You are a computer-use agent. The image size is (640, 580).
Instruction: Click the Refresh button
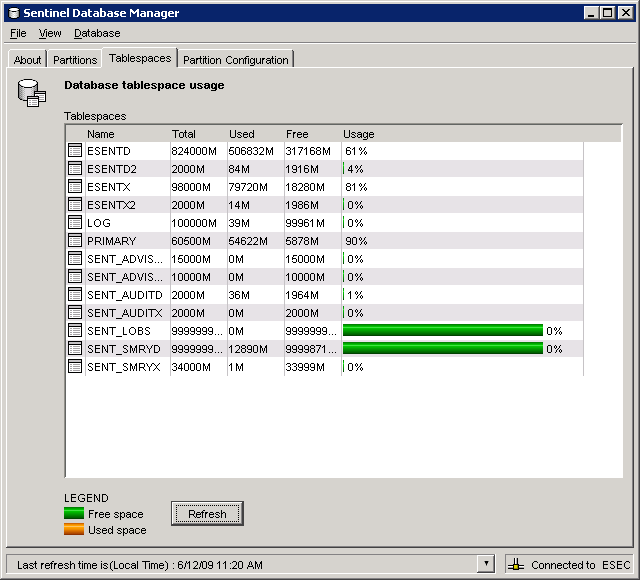pos(207,513)
